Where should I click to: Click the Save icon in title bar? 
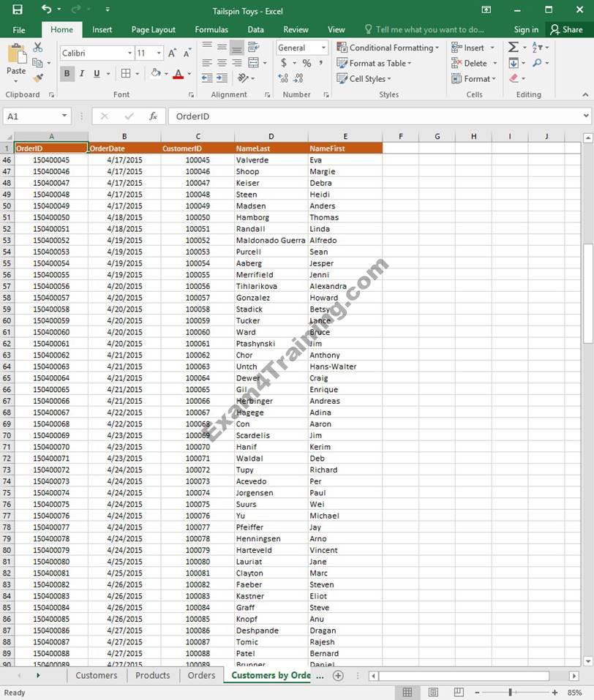coord(18,10)
